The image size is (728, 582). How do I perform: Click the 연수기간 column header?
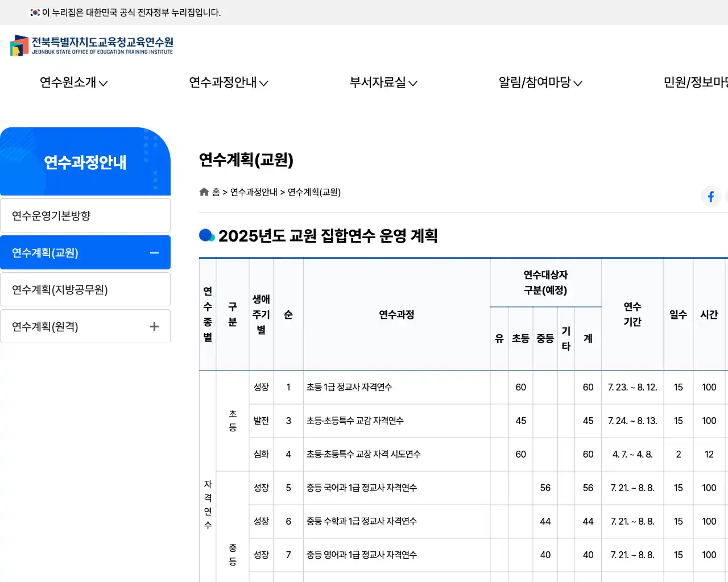[x=632, y=314]
